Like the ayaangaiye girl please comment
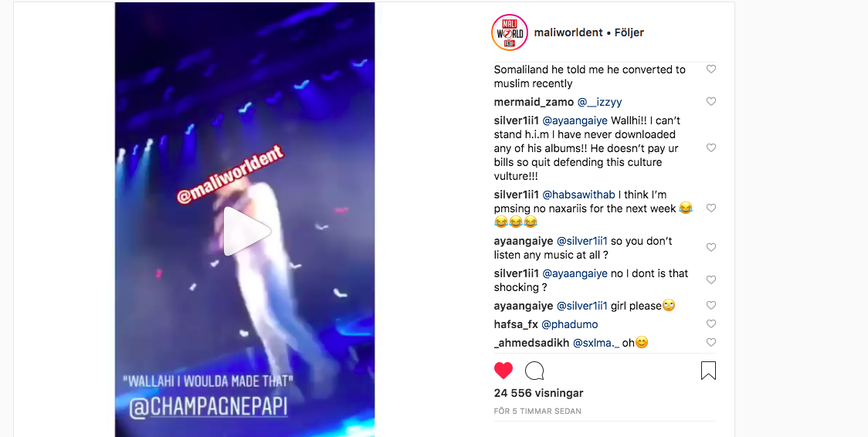 coord(711,305)
